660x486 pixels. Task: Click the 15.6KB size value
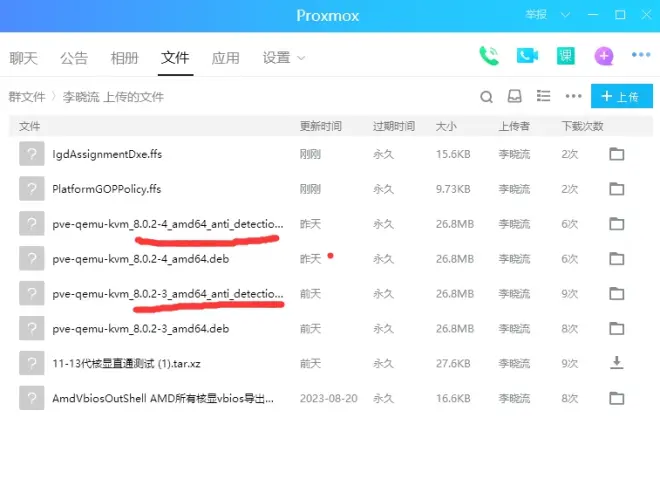(453, 154)
